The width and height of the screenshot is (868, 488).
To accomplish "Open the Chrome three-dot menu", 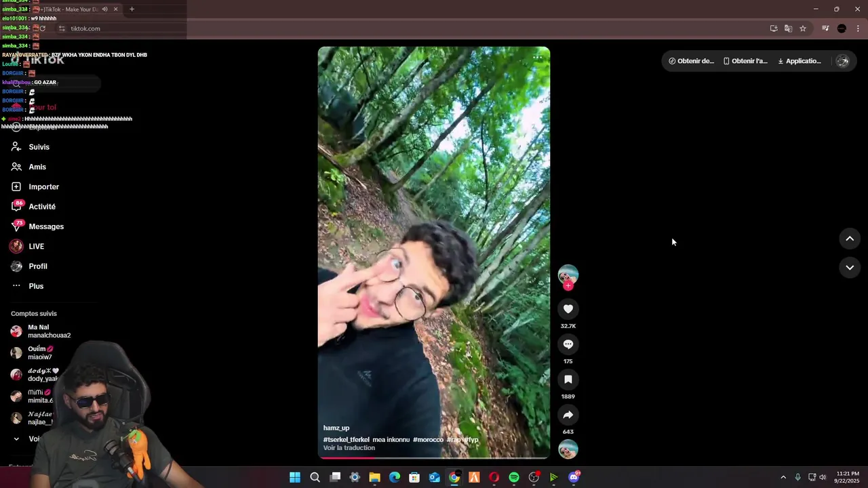I will (859, 28).
